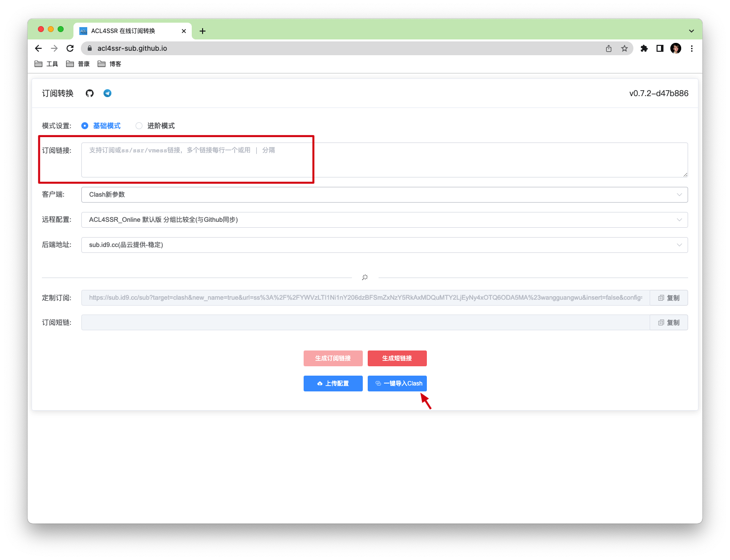Select the 进阶模式 radio button
This screenshot has width=730, height=560.
139,126
